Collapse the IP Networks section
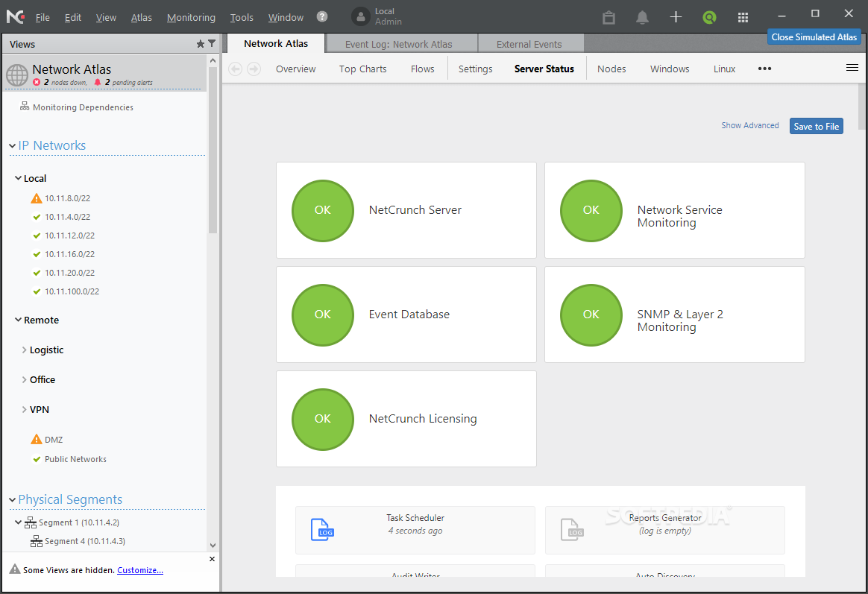 click(x=12, y=146)
